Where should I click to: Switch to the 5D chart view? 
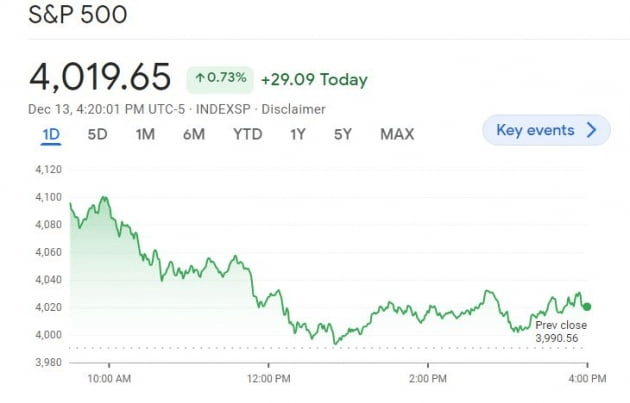[x=97, y=134]
